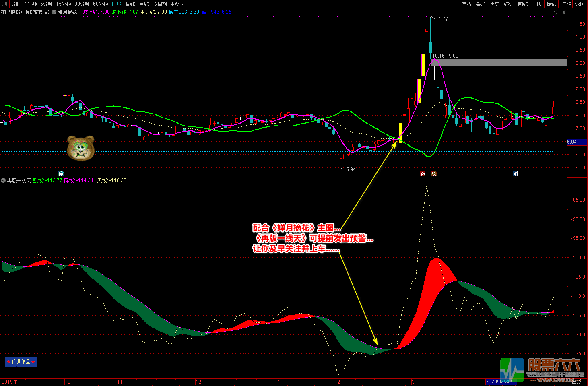This screenshot has width=588, height=386.
Task: Expand the 再版一线天 sub-indicator dropdown
Action: 3,180
